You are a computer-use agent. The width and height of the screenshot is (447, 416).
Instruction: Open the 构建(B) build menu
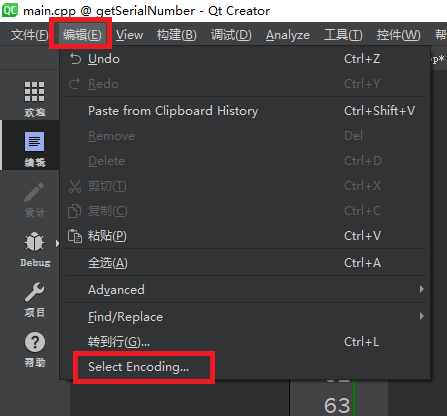tap(177, 35)
